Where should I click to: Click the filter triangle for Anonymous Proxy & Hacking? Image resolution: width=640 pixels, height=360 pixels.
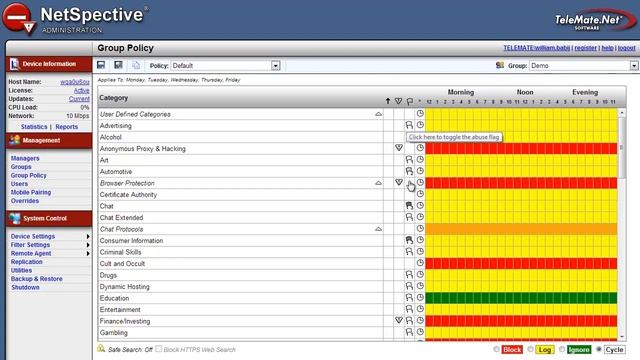pos(399,148)
